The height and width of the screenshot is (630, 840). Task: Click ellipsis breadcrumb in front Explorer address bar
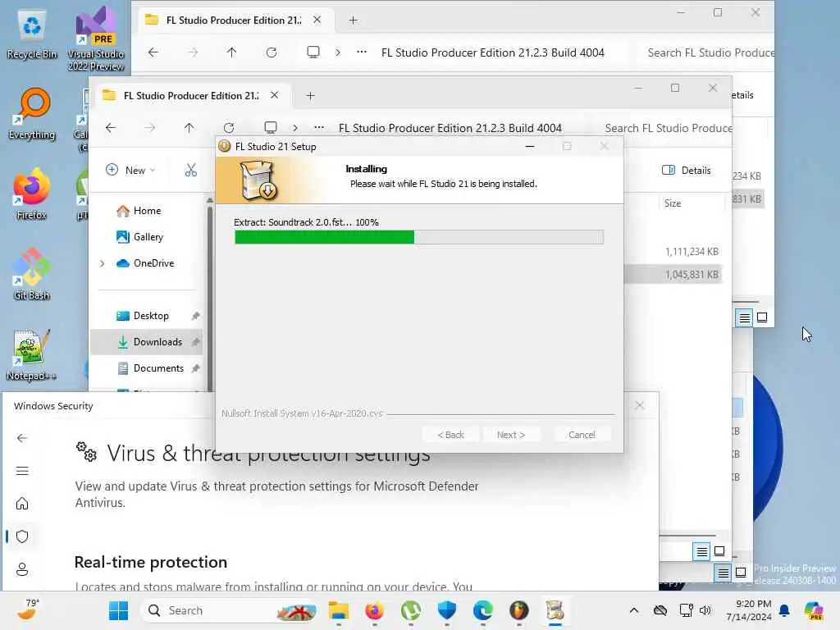(x=319, y=128)
